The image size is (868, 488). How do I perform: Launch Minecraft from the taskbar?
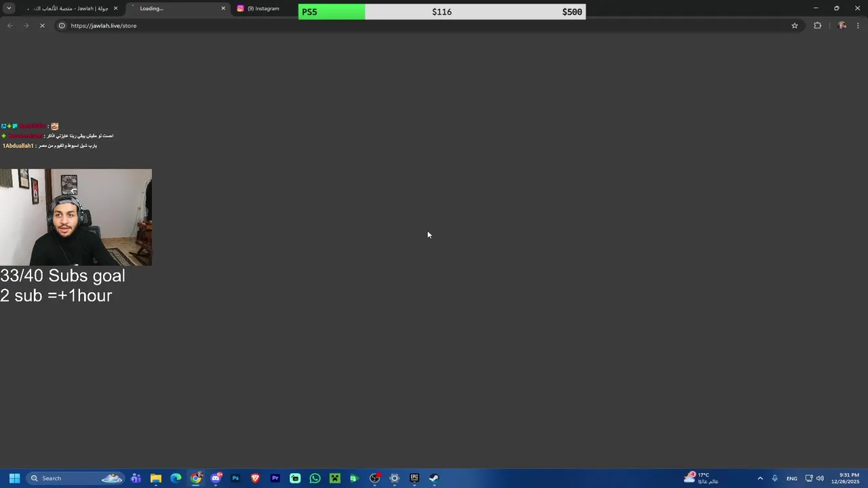(x=334, y=478)
